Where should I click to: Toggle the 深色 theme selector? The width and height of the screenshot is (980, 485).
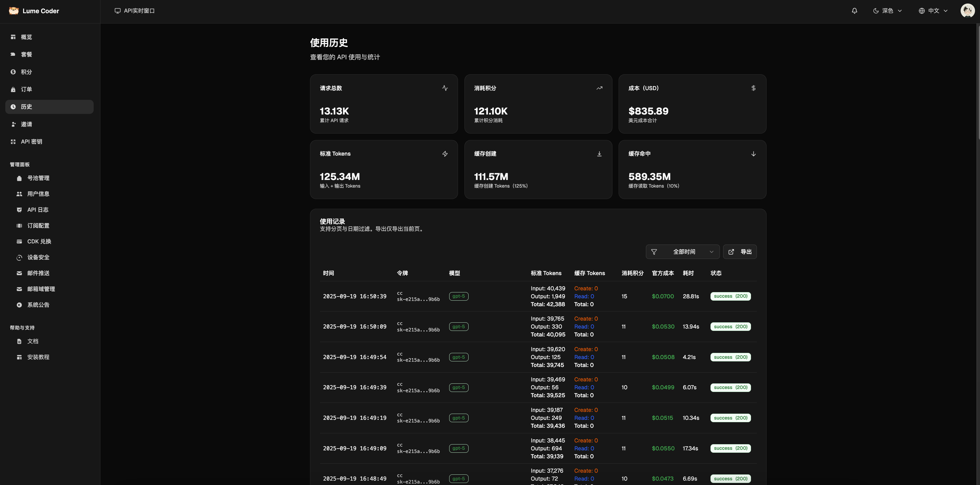point(887,11)
